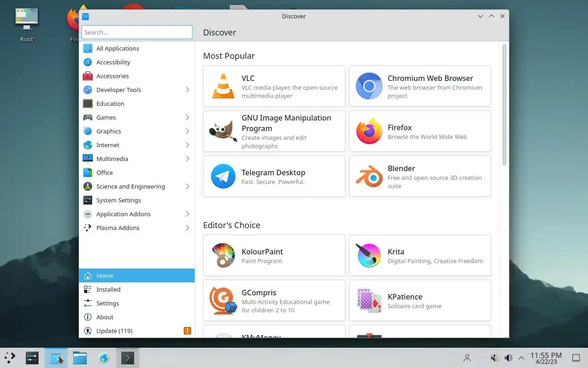The height and width of the screenshot is (368, 588).
Task: Expand the Games category arrow
Action: pyautogui.click(x=187, y=117)
